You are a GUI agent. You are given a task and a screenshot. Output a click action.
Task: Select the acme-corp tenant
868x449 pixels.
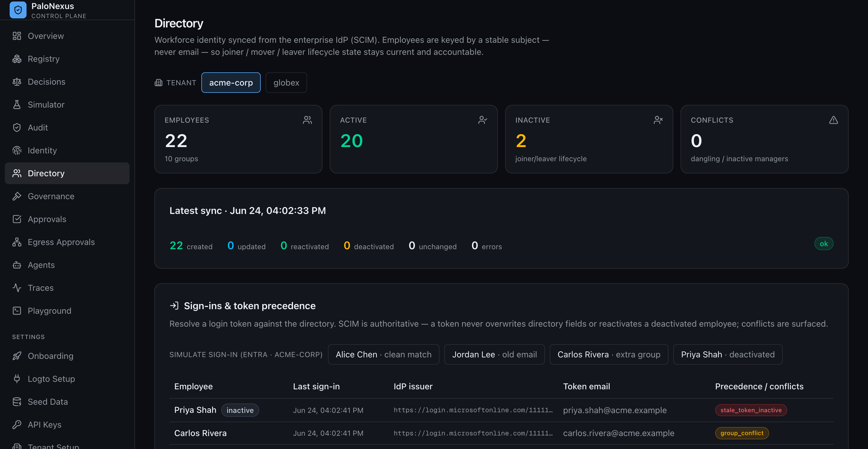(231, 83)
